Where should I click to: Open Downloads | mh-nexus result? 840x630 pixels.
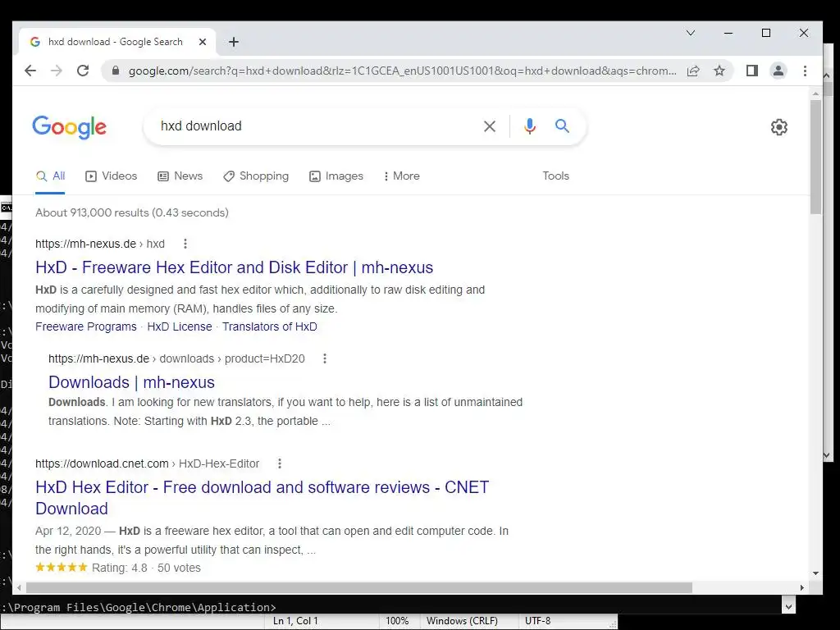click(131, 382)
